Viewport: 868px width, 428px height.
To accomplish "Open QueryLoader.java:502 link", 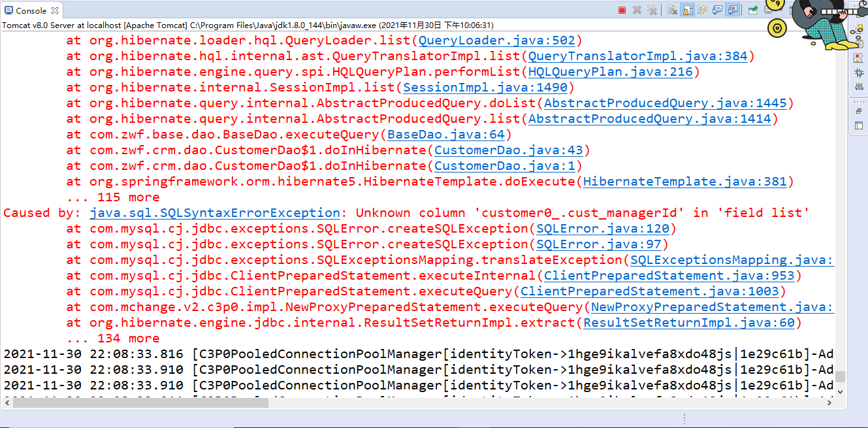I will point(496,41).
